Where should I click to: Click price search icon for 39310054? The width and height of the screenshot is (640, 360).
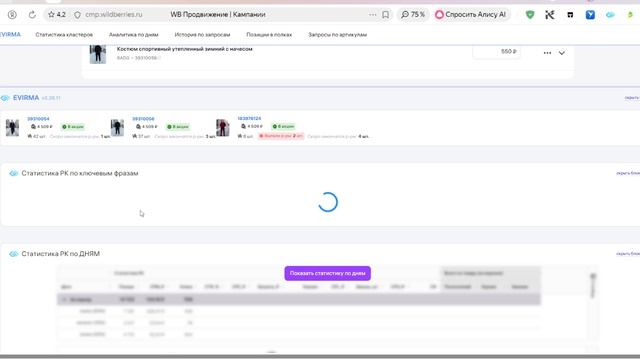point(33,127)
